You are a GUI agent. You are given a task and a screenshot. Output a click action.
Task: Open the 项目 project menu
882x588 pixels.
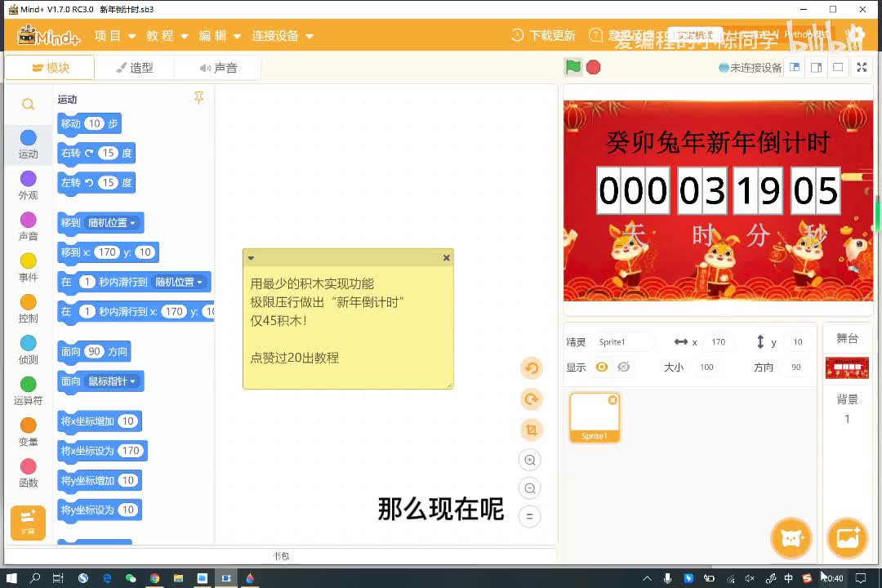pos(115,36)
